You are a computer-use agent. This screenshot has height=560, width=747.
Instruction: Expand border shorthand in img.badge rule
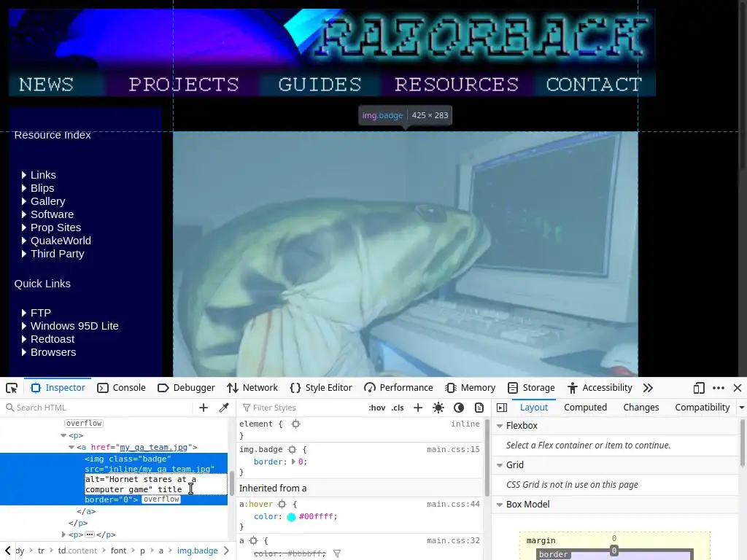(293, 462)
